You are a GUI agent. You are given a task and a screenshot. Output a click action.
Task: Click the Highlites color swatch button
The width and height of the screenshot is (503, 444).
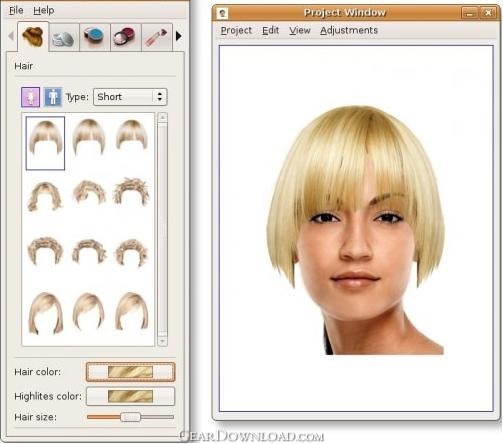(130, 396)
